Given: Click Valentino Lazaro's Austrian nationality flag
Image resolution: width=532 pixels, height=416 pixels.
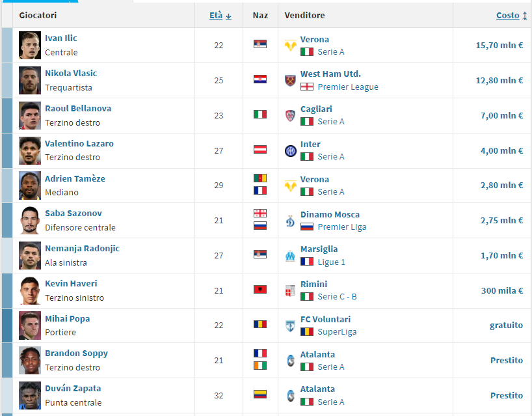Looking at the screenshot, I should pos(259,150).
